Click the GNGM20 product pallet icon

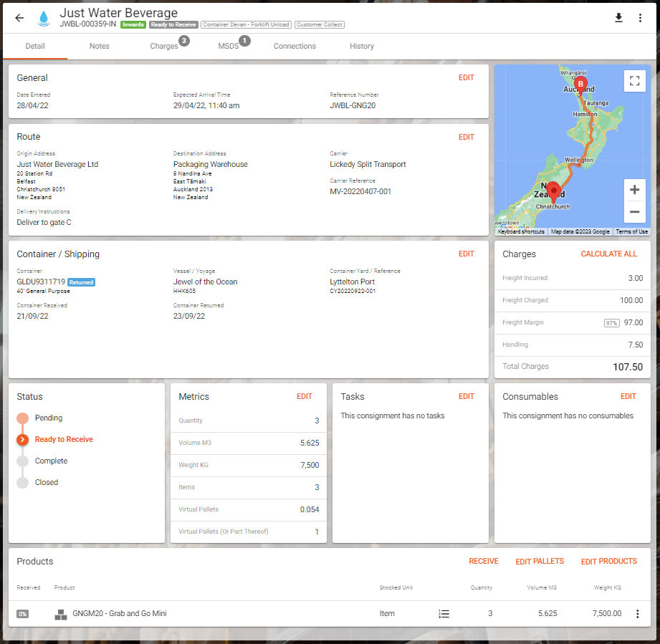[x=61, y=614]
